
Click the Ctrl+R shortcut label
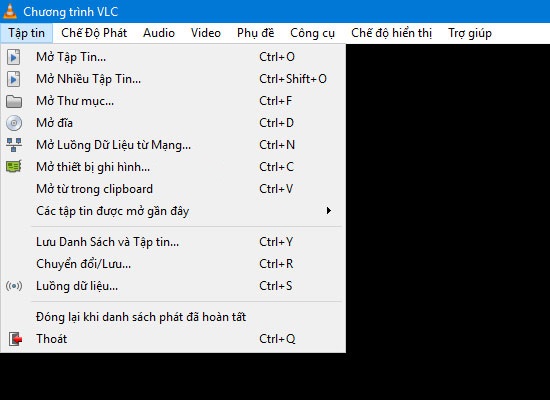(276, 264)
